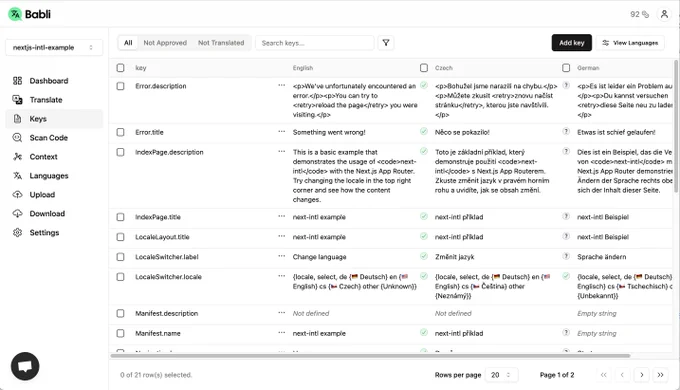The image size is (680, 390).
Task: Open Translate in sidebar
Action: pyautogui.click(x=54, y=100)
